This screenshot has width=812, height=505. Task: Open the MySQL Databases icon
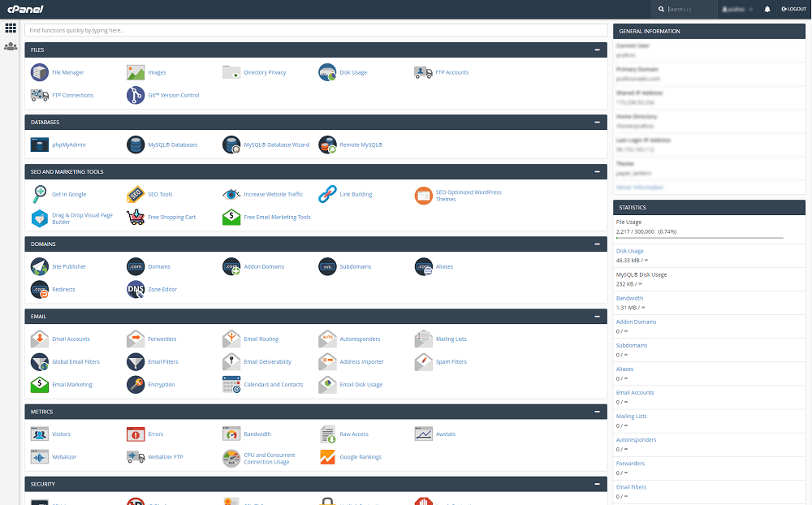pos(136,145)
